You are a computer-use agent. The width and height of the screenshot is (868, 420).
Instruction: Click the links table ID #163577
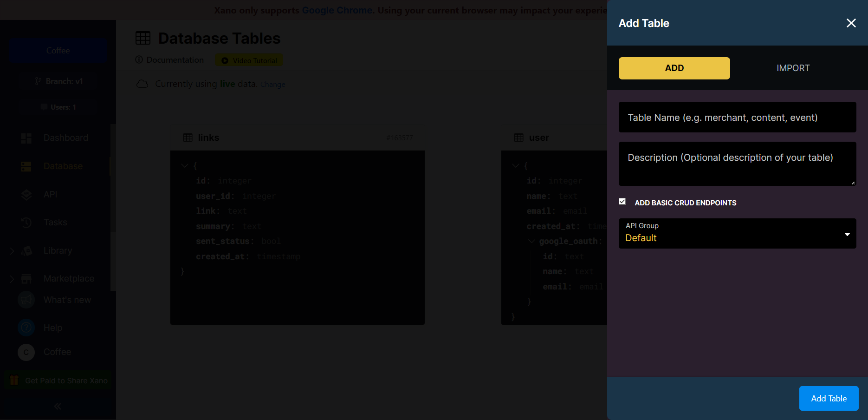pyautogui.click(x=400, y=138)
